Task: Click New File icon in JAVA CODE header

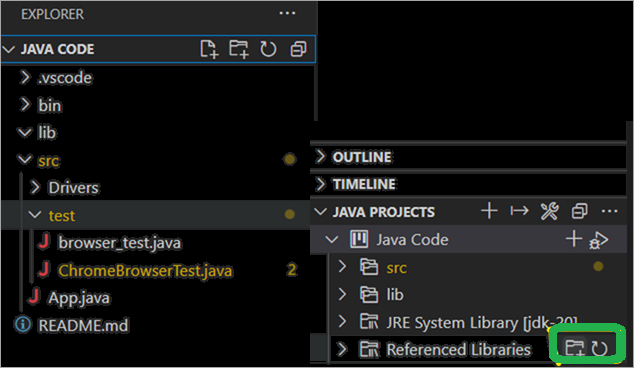Action: (209, 49)
